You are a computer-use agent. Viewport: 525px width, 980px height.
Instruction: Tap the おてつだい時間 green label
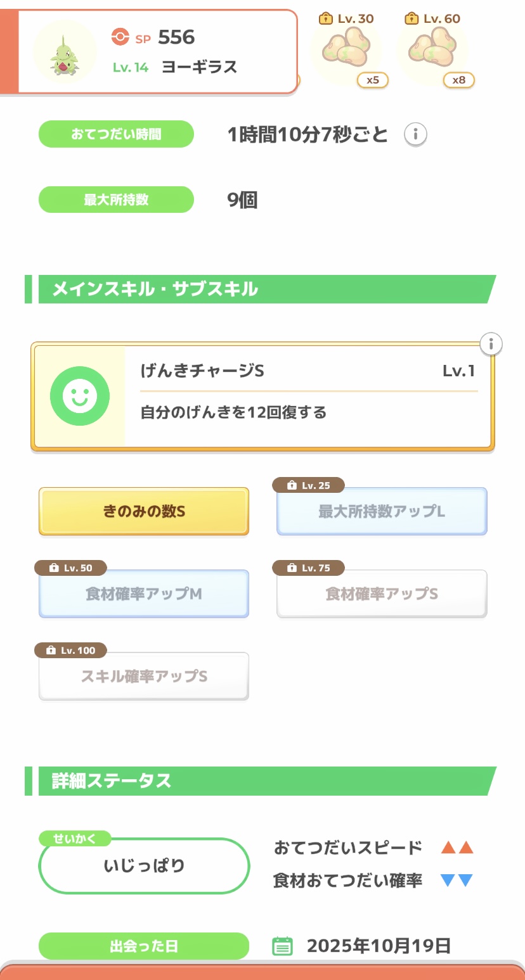(116, 134)
